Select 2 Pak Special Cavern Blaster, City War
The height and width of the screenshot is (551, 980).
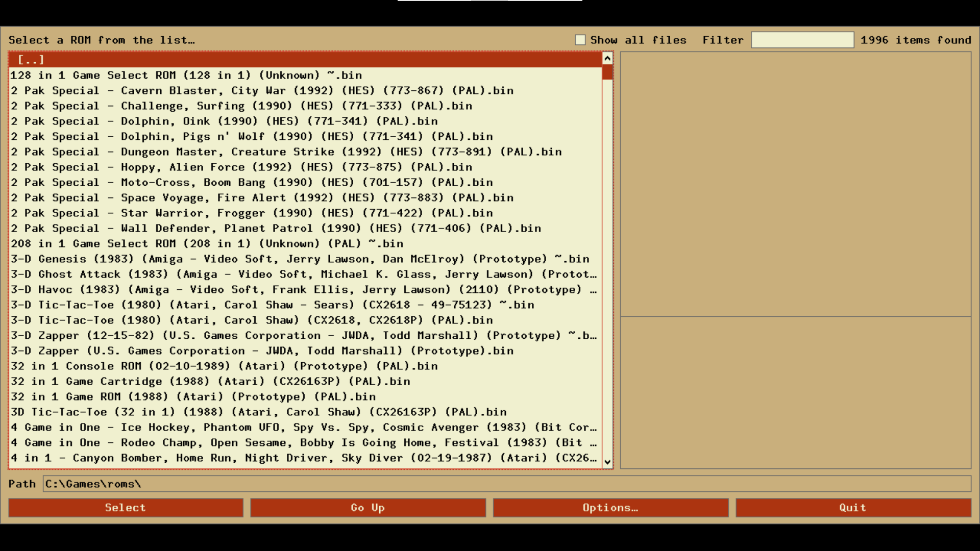305,90
